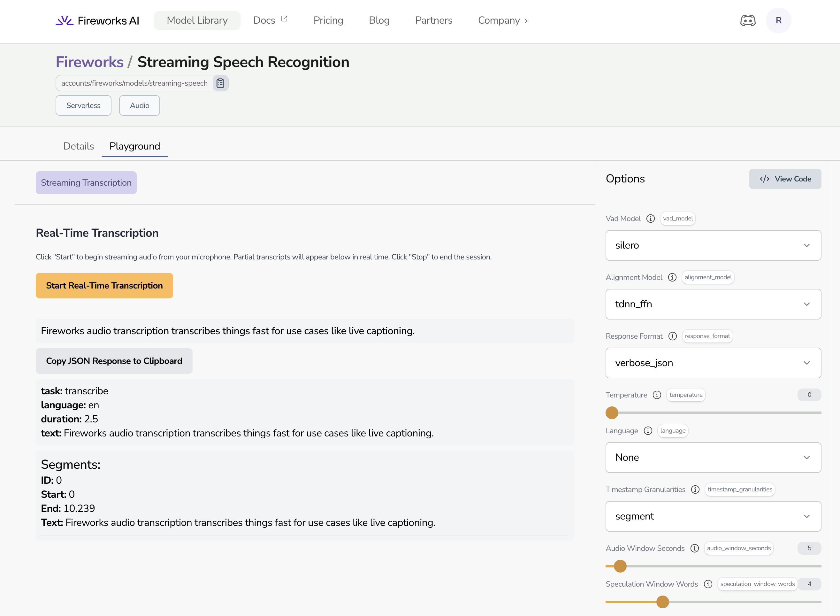
Task: Adjust the Temperature slider handle
Action: point(612,413)
